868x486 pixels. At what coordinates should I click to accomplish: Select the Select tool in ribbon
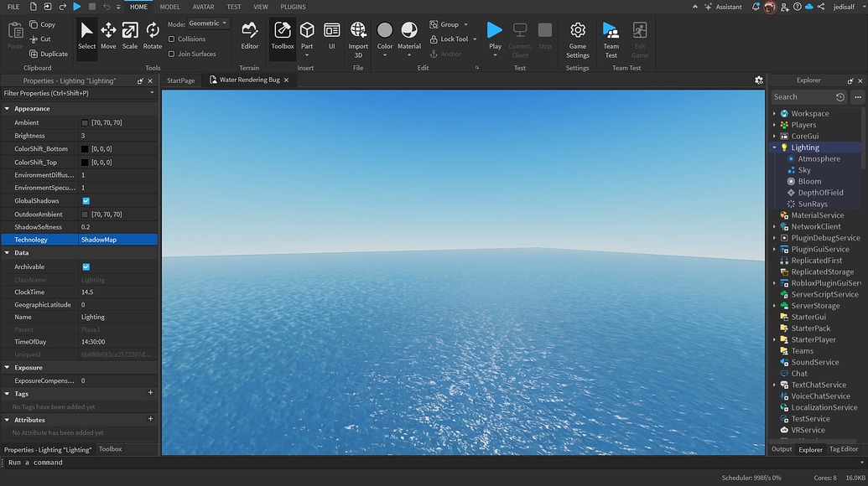86,37
